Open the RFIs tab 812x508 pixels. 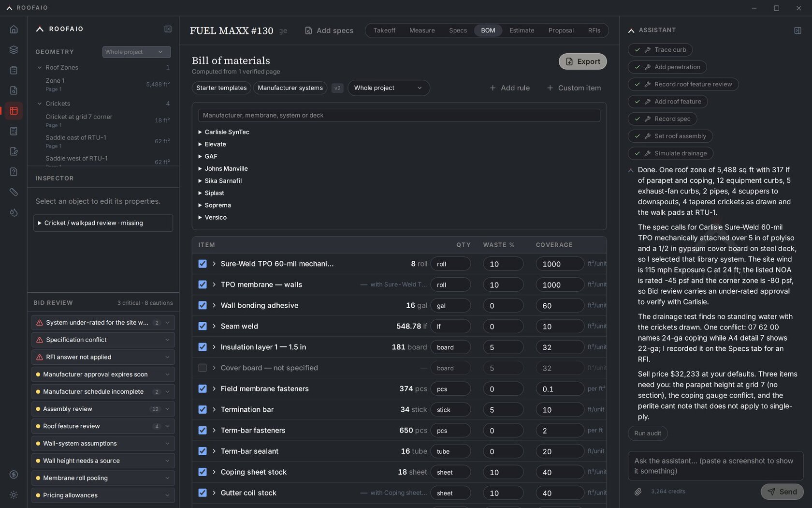pyautogui.click(x=594, y=30)
